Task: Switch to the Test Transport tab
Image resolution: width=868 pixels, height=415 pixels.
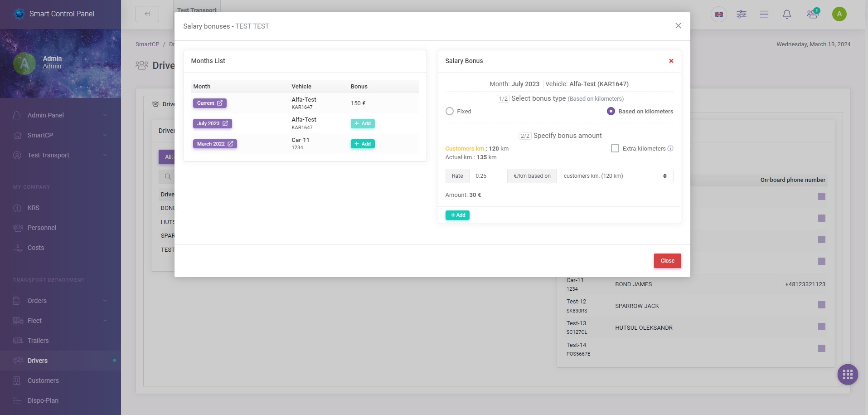Action: click(x=197, y=10)
